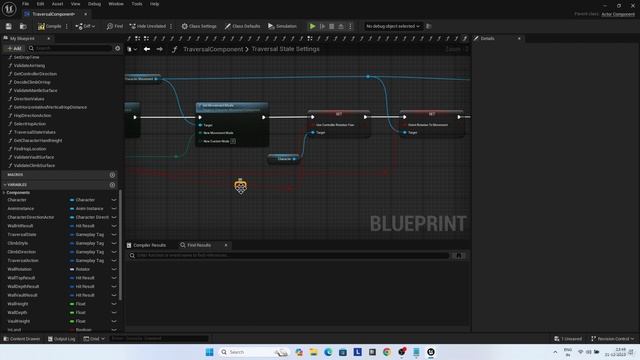Toggle eye visibility for TraversalState variable
The height and width of the screenshot is (360, 640).
pyautogui.click(x=114, y=235)
